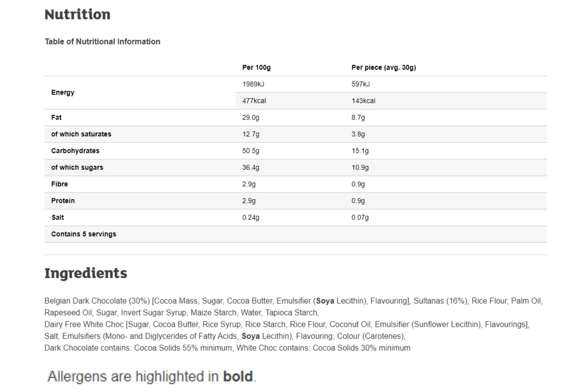Select the Per piece (avg. 30g) header
Viewport: 588px width, 392px height.
[384, 68]
